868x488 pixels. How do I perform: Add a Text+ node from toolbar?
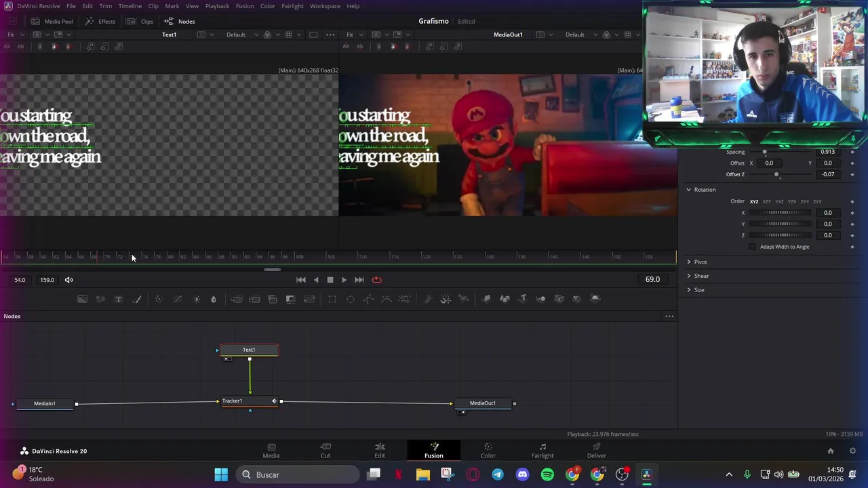coord(119,299)
